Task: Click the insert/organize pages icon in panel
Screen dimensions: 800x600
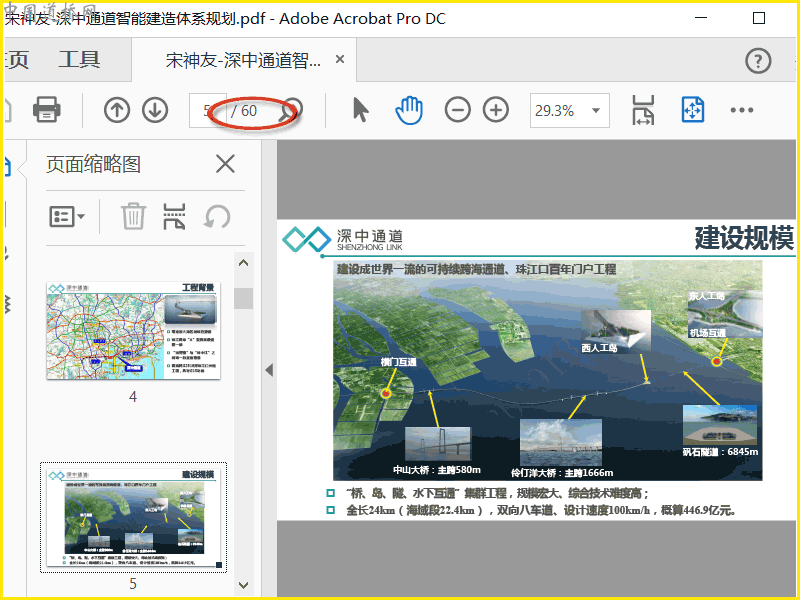Action: [174, 216]
